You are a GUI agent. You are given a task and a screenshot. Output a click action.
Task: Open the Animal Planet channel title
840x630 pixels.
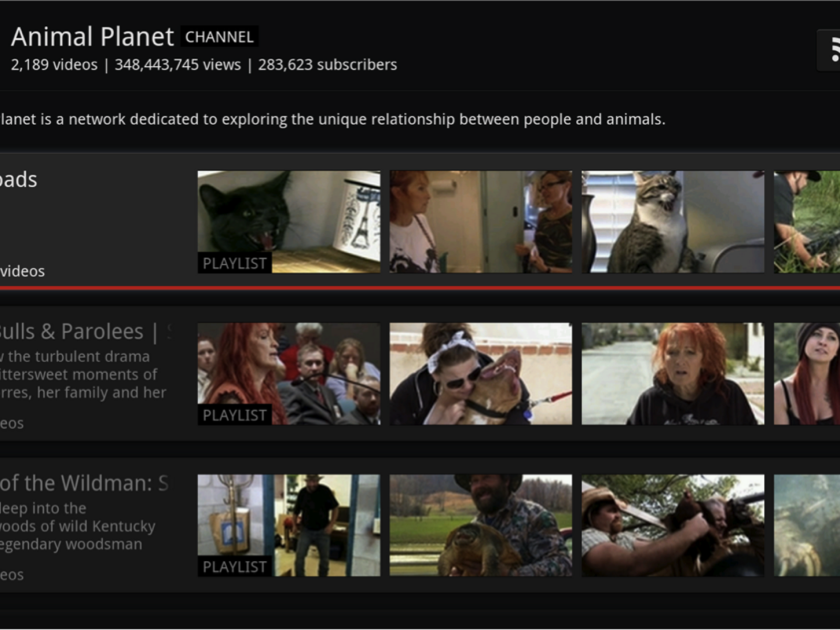[92, 37]
